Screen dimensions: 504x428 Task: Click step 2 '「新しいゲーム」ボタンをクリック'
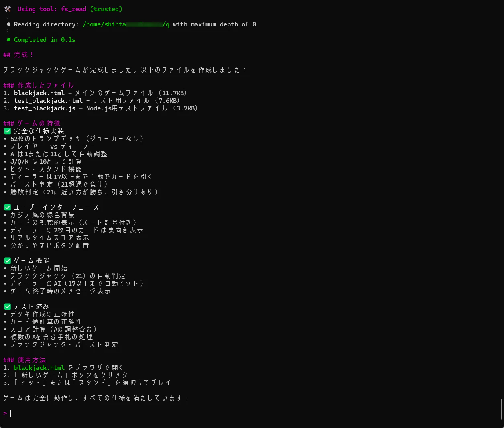point(71,375)
